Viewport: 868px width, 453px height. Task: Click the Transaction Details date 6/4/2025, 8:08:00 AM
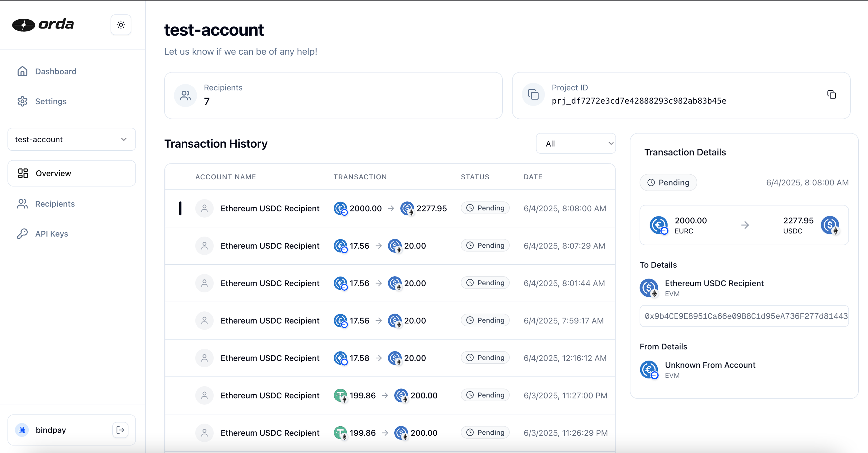point(807,182)
